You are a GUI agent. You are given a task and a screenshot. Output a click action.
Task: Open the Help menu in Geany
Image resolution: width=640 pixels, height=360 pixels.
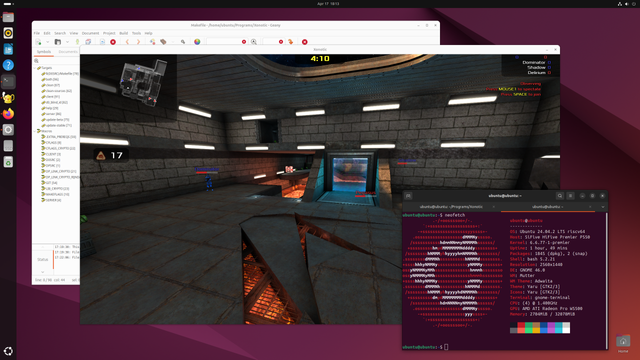pyautogui.click(x=149, y=33)
